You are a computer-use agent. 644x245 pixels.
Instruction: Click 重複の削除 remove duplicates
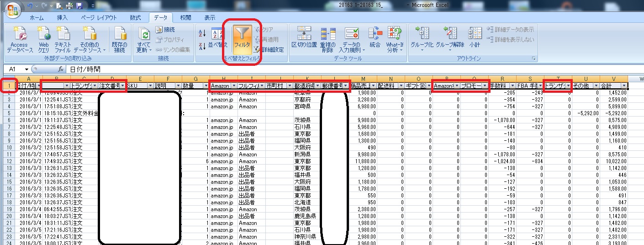tap(327, 40)
